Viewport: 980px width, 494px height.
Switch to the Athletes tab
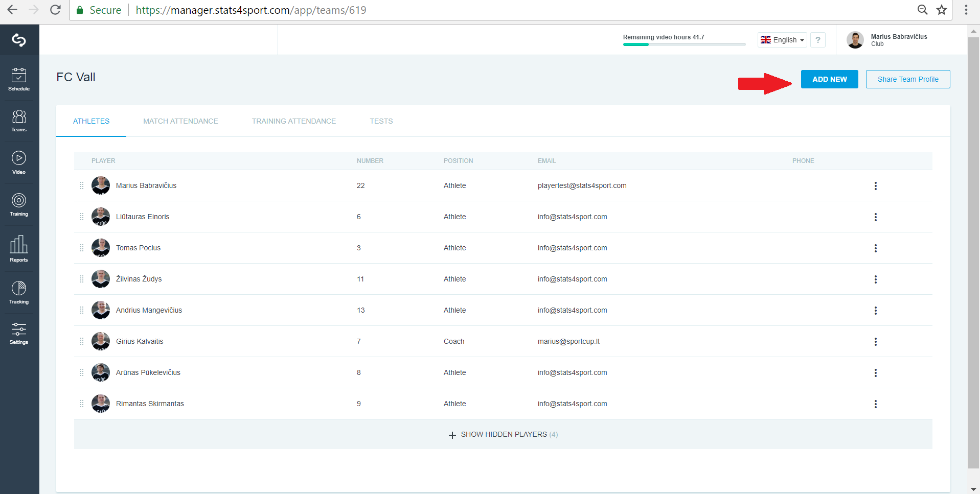point(91,121)
